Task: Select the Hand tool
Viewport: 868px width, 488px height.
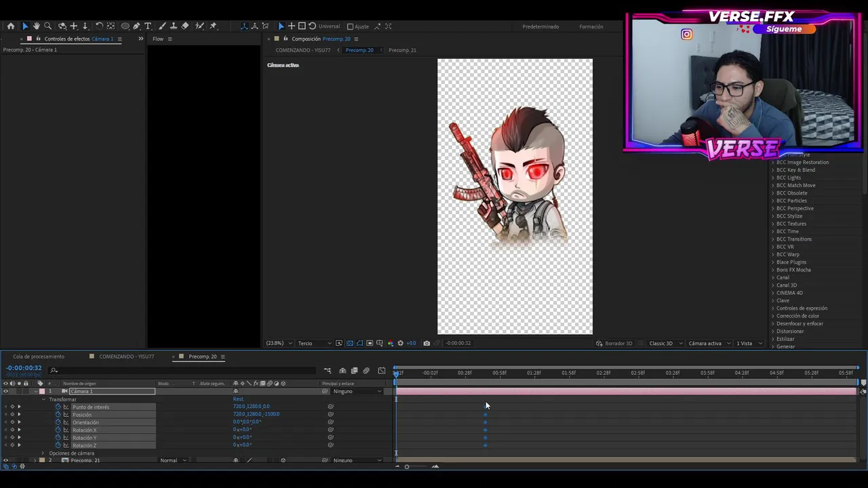Action: (x=37, y=26)
